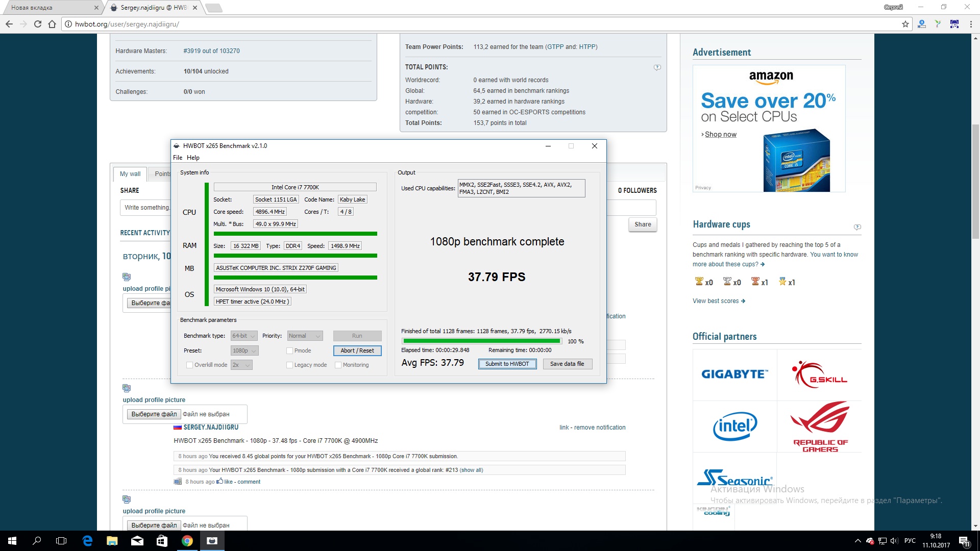Open Task View from the taskbar
The image size is (980, 551).
[61, 541]
